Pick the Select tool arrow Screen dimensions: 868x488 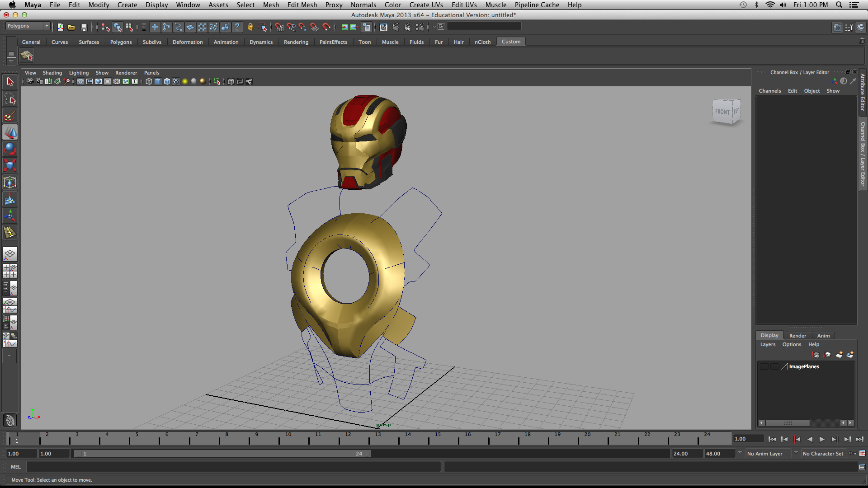coord(10,82)
